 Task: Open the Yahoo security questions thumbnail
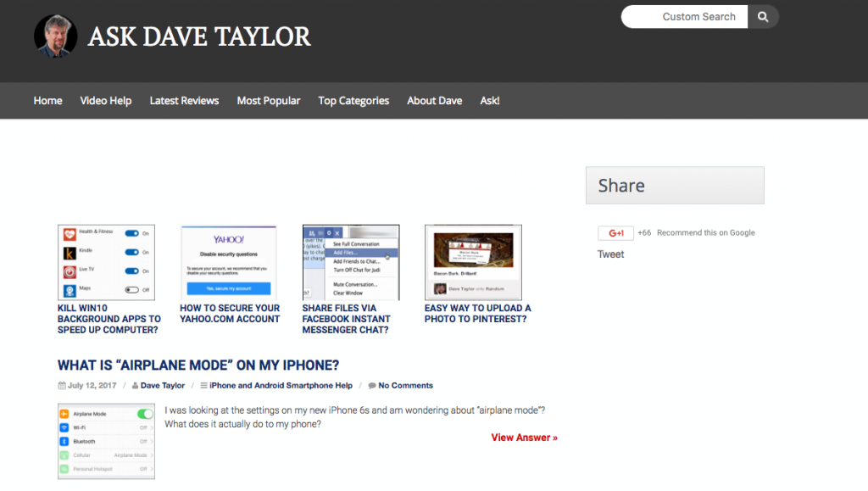pyautogui.click(x=229, y=262)
